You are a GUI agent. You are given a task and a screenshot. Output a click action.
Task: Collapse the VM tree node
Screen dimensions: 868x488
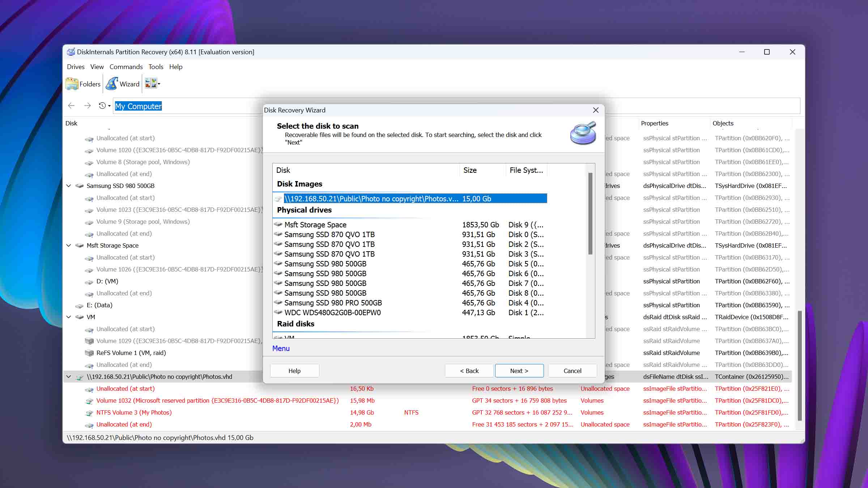[69, 317]
